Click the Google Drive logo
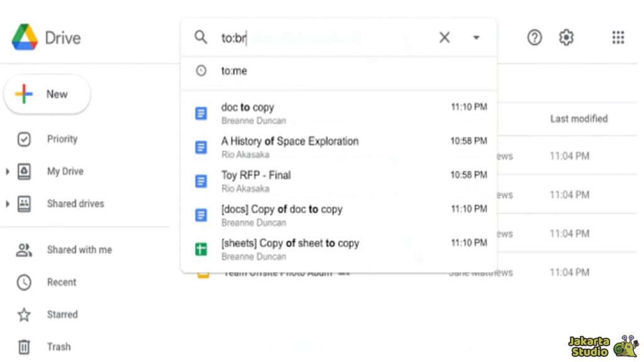 [x=25, y=37]
